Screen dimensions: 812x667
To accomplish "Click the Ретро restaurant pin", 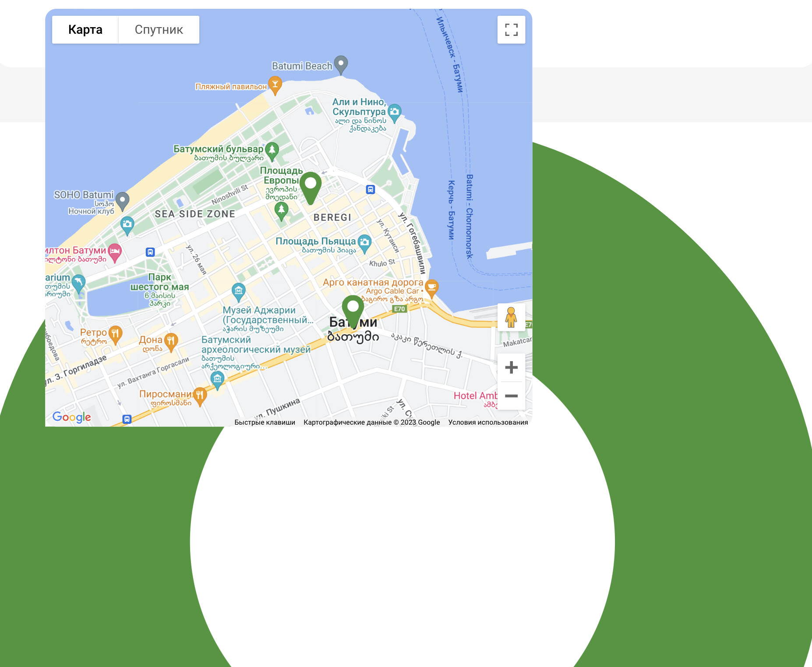I will [x=115, y=335].
